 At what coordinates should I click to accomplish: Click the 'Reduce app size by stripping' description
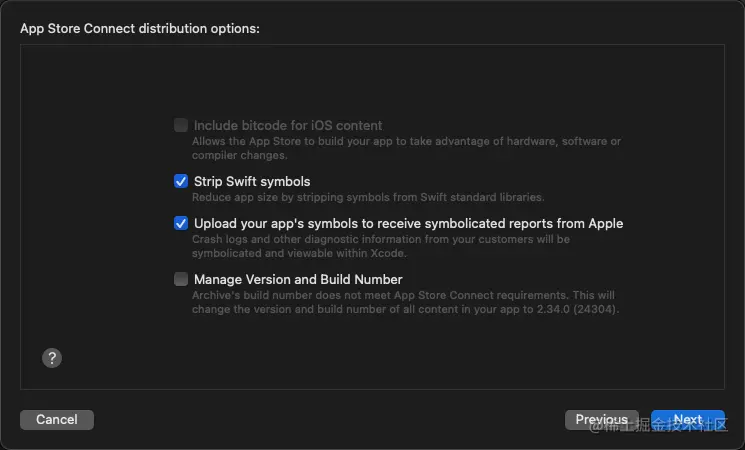point(368,198)
